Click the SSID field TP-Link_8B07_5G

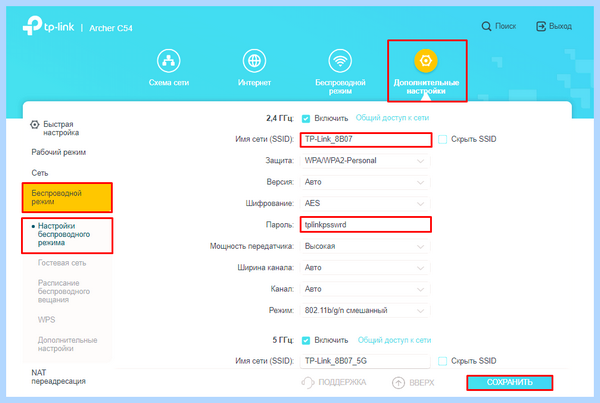pos(365,361)
